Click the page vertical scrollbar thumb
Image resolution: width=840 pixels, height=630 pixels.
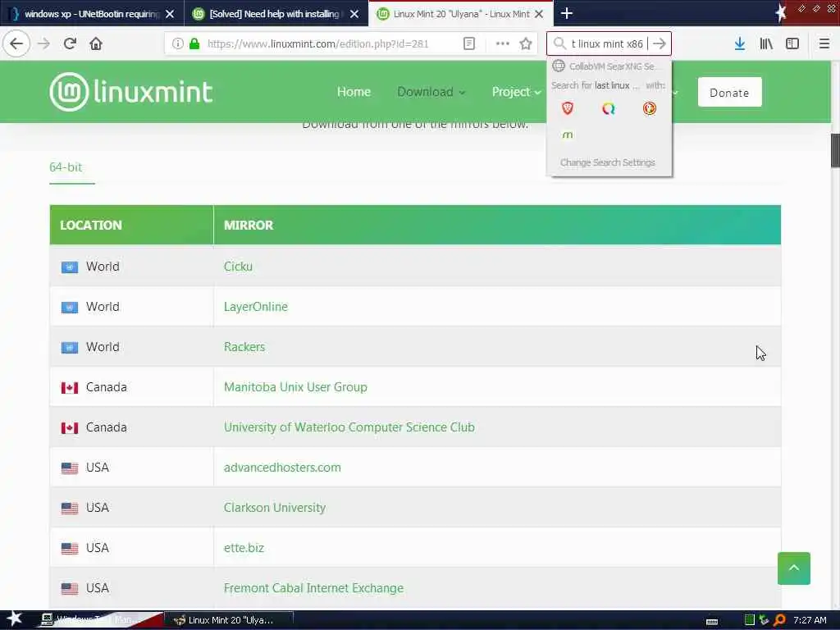tap(835, 151)
